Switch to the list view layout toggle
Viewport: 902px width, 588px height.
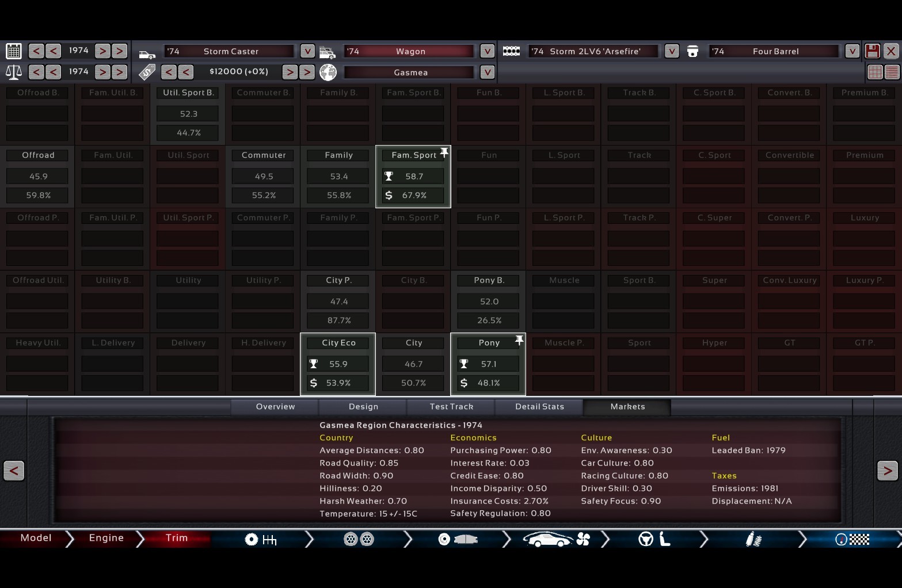click(892, 72)
